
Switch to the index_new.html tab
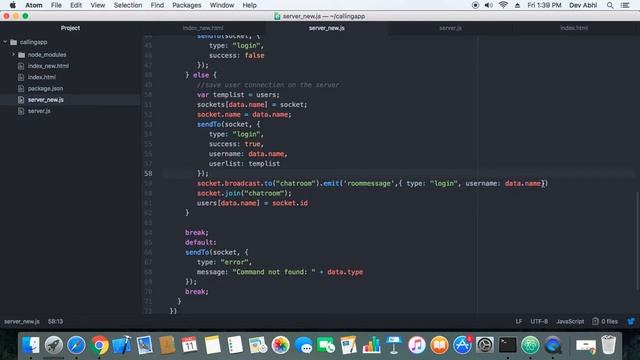pos(203,28)
